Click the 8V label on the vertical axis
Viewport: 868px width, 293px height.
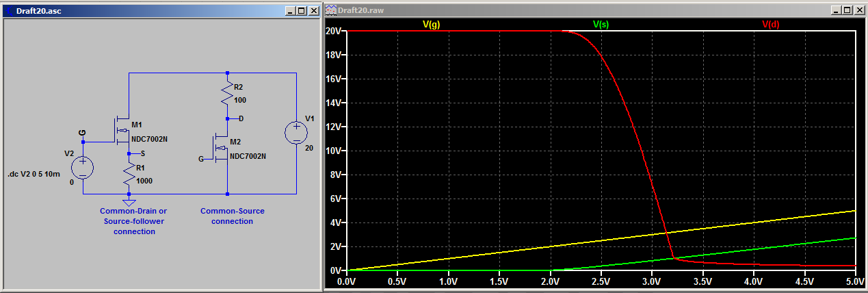tap(336, 175)
